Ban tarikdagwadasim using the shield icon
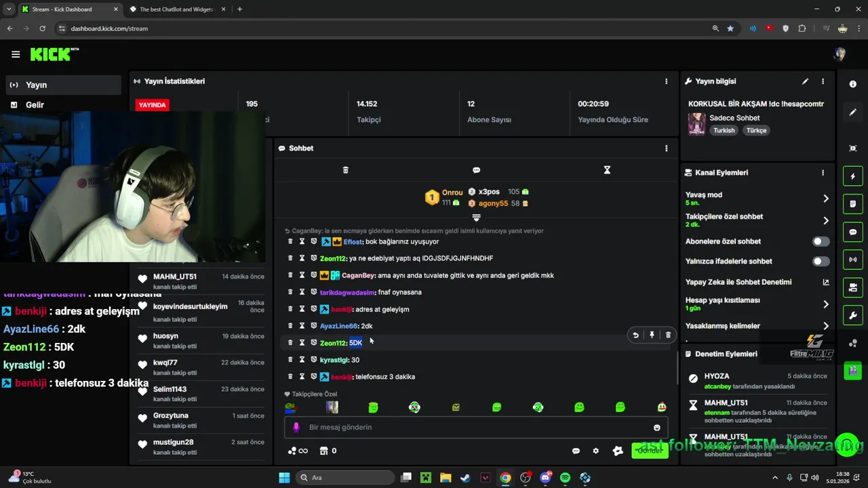 point(313,292)
